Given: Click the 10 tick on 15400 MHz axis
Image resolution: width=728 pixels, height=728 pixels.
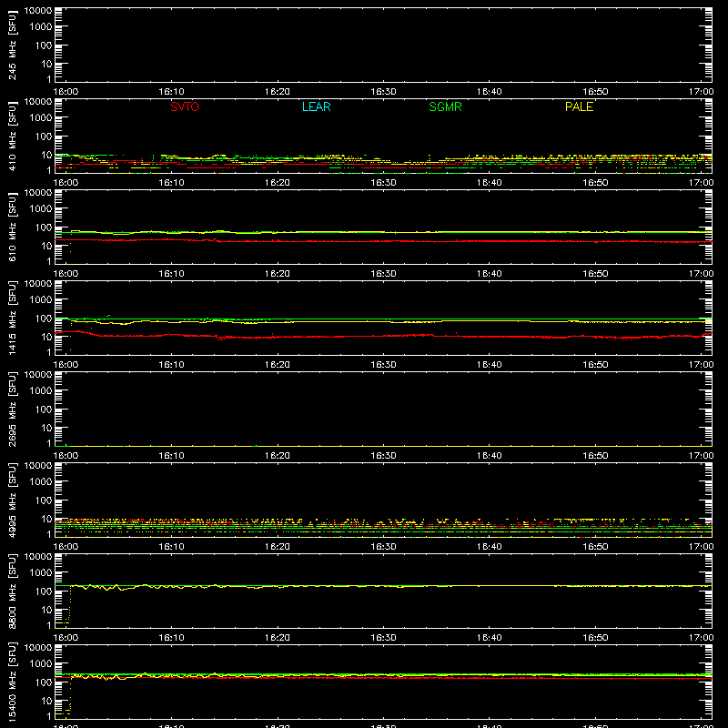Looking at the screenshot, I should click(x=46, y=701).
